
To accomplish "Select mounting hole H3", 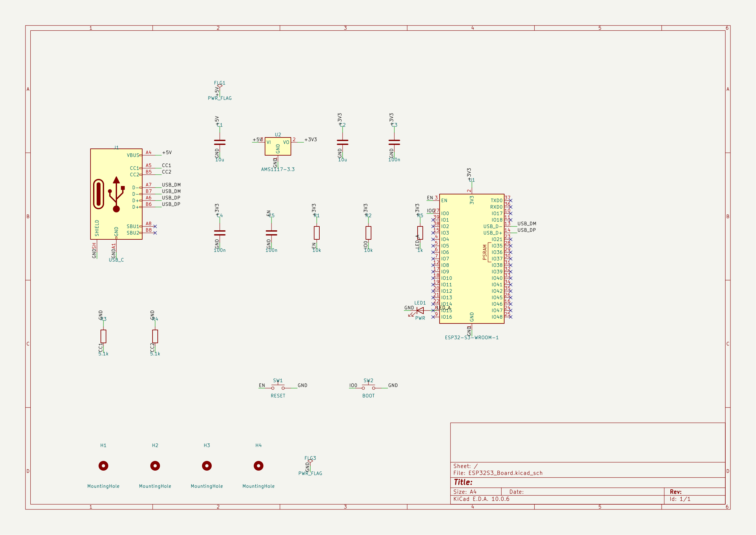I will [207, 466].
